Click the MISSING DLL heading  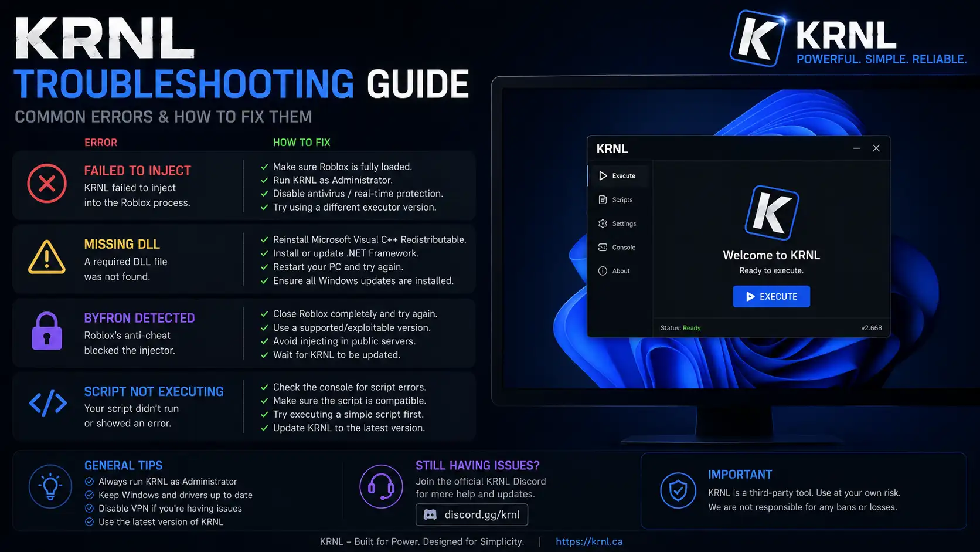[x=122, y=244]
